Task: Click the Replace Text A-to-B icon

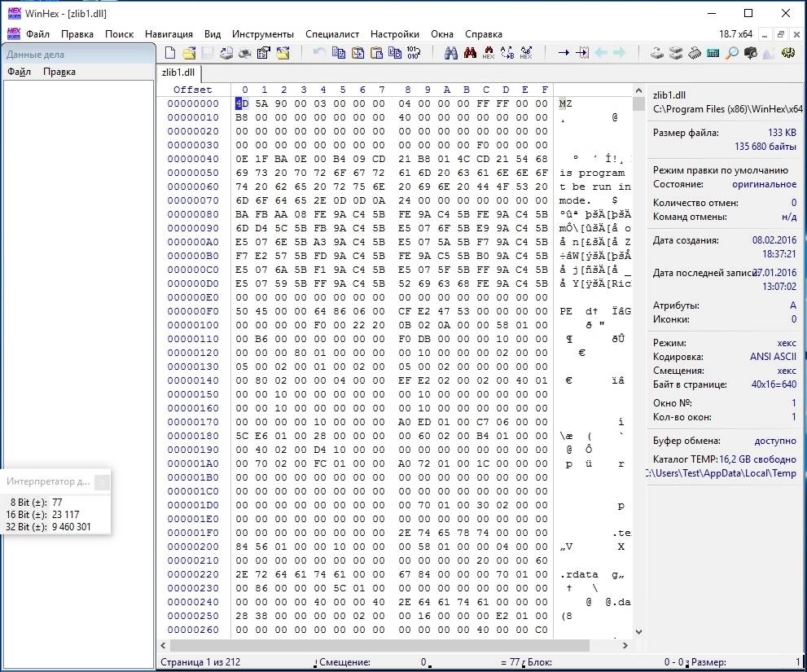Action: [507, 52]
